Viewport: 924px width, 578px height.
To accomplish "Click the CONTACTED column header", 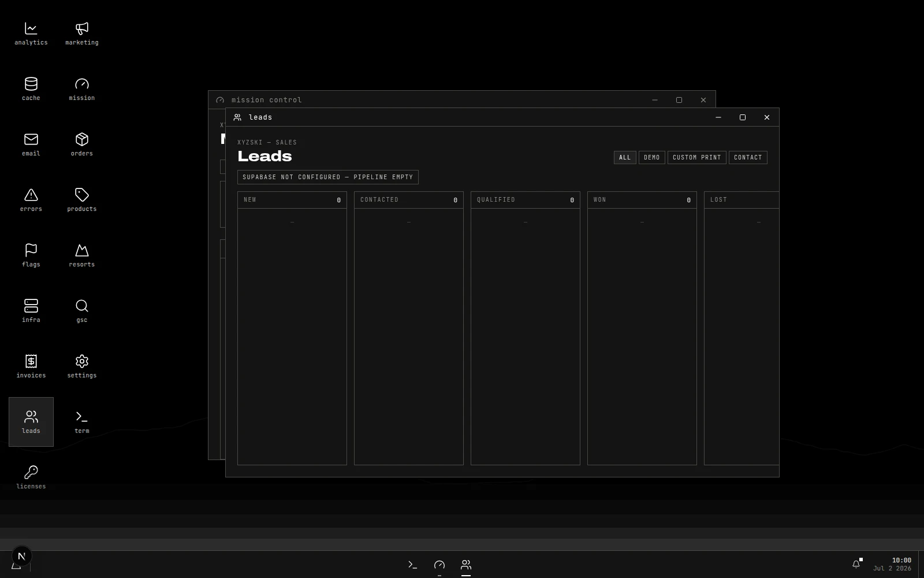I will coord(409,200).
